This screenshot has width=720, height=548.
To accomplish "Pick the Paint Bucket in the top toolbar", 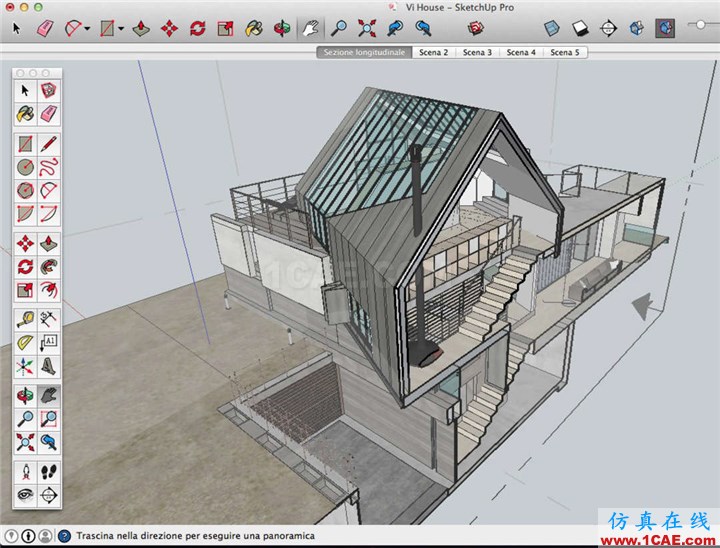I will [254, 28].
